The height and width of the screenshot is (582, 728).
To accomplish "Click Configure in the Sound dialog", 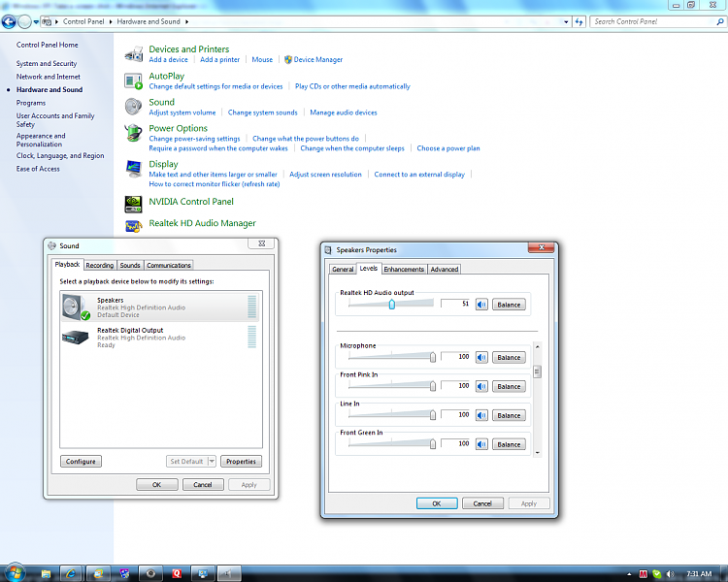I will click(81, 462).
